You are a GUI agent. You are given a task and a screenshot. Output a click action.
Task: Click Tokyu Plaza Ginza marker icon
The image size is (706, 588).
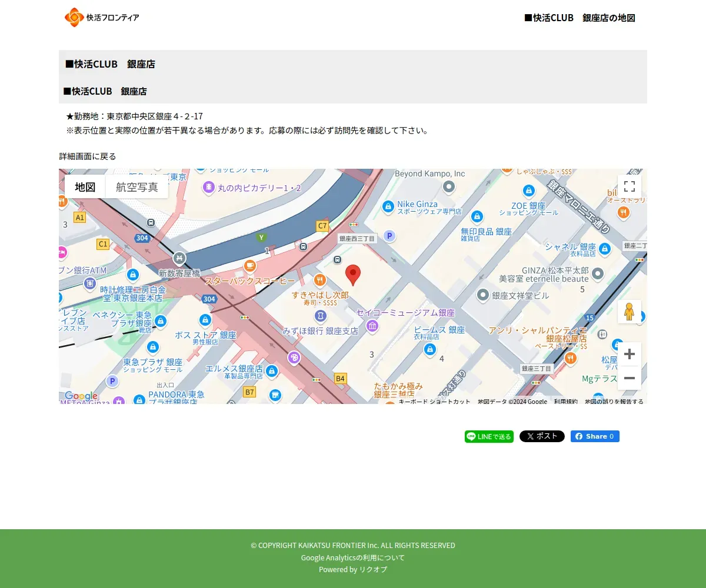pos(153,347)
